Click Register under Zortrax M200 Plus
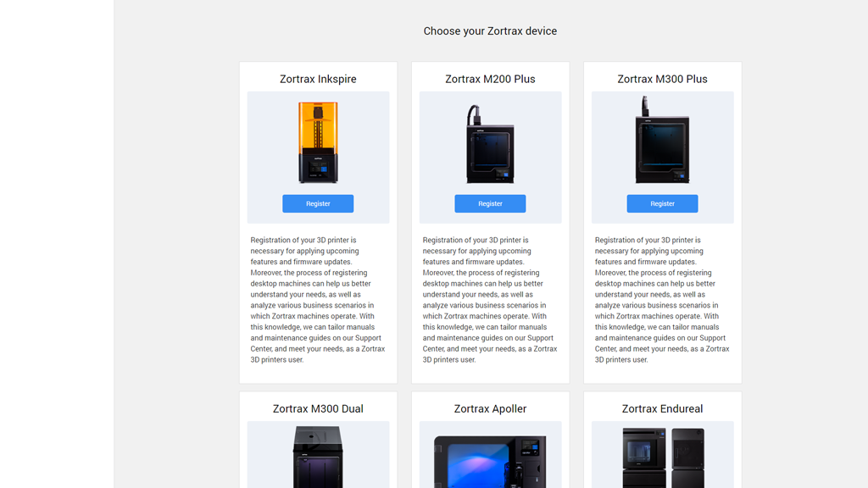This screenshot has height=488, width=868. click(490, 203)
